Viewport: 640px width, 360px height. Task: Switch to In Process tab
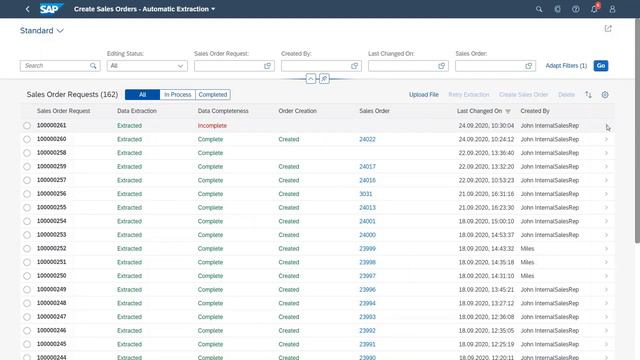(x=178, y=95)
